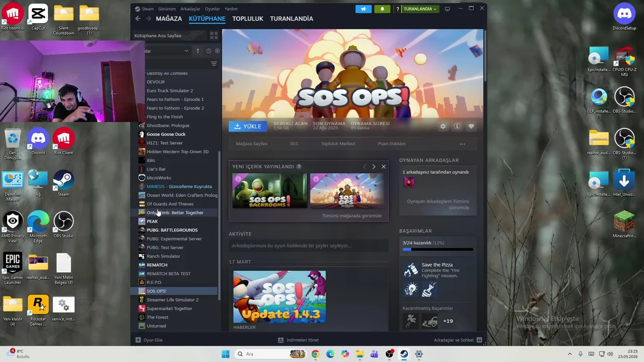This screenshot has width=644, height=362.
Task: Show previous new content arrow
Action: tap(365, 166)
